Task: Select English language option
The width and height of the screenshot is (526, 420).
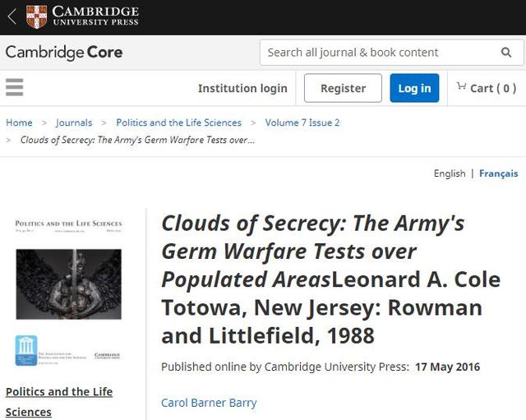Action: tap(449, 173)
